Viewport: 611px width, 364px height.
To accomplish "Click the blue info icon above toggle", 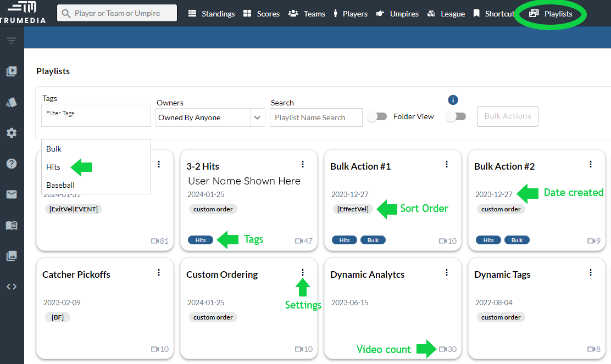I will [453, 100].
